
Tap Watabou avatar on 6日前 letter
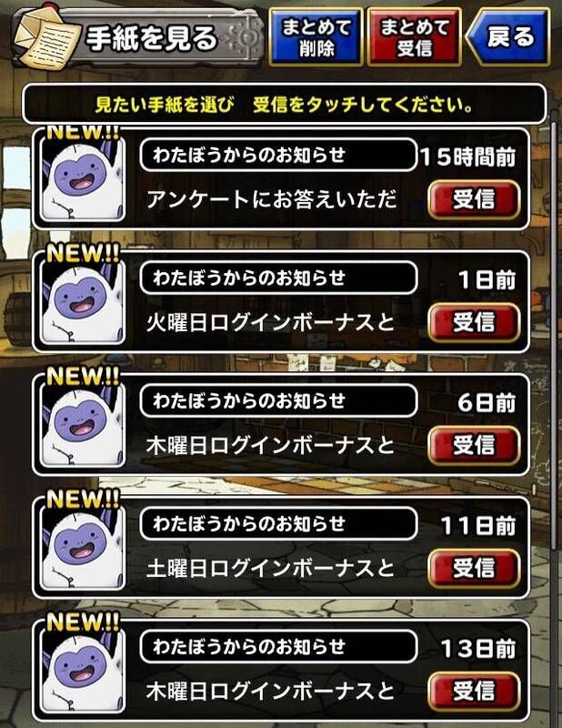tap(83, 425)
